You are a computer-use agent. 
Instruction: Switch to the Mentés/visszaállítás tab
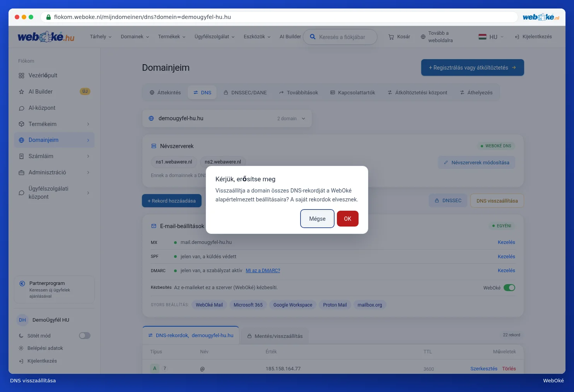[x=275, y=336]
